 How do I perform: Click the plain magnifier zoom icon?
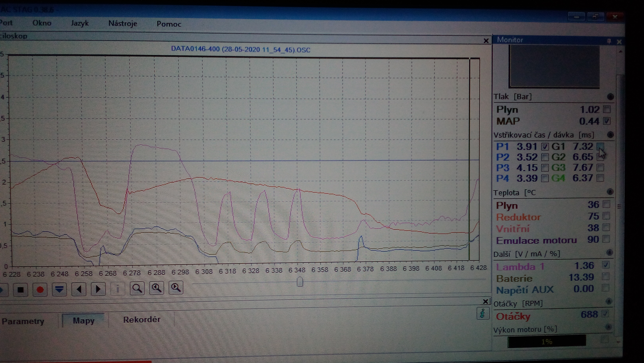[x=137, y=288]
